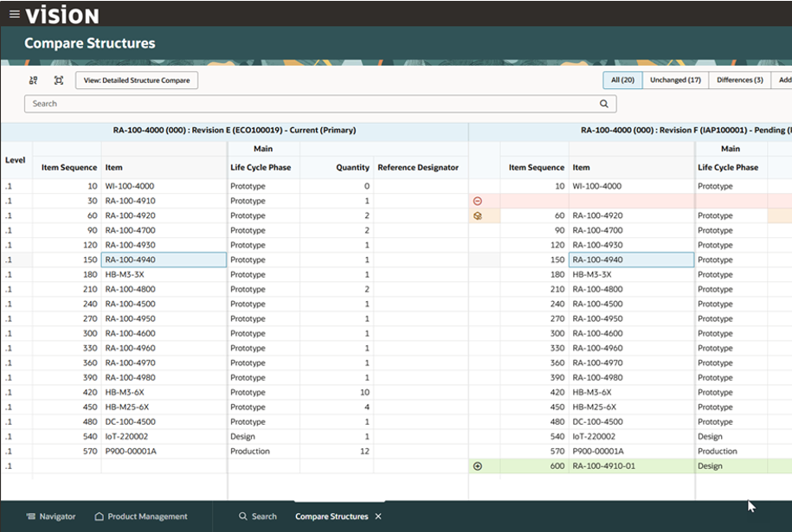Screen dimensions: 792x532
Task: Click the orange changed-item icon for RA-100-4920
Action: click(x=478, y=215)
